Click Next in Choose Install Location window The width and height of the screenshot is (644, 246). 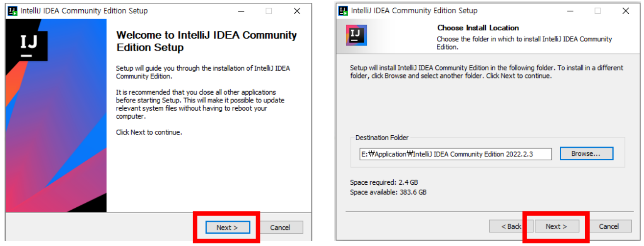pyautogui.click(x=556, y=226)
